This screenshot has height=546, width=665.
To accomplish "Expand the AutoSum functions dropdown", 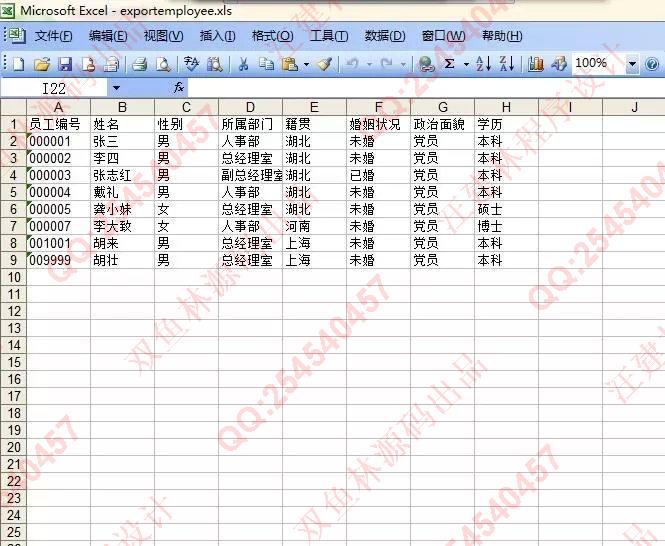I will [x=466, y=64].
